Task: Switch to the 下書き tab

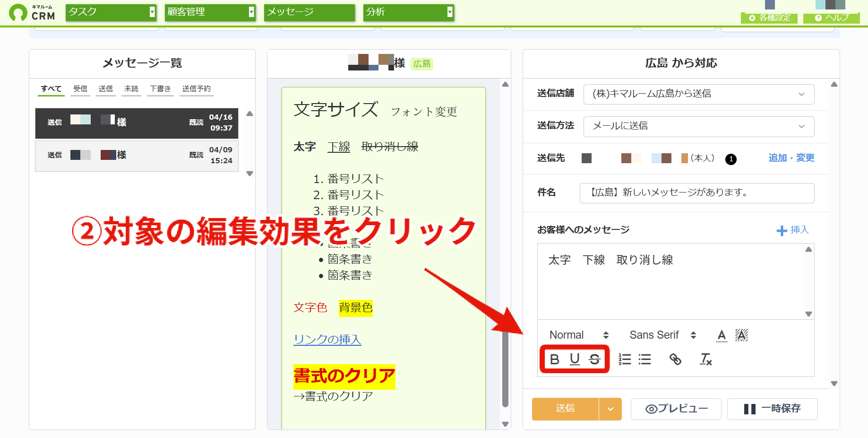Action: click(x=160, y=88)
